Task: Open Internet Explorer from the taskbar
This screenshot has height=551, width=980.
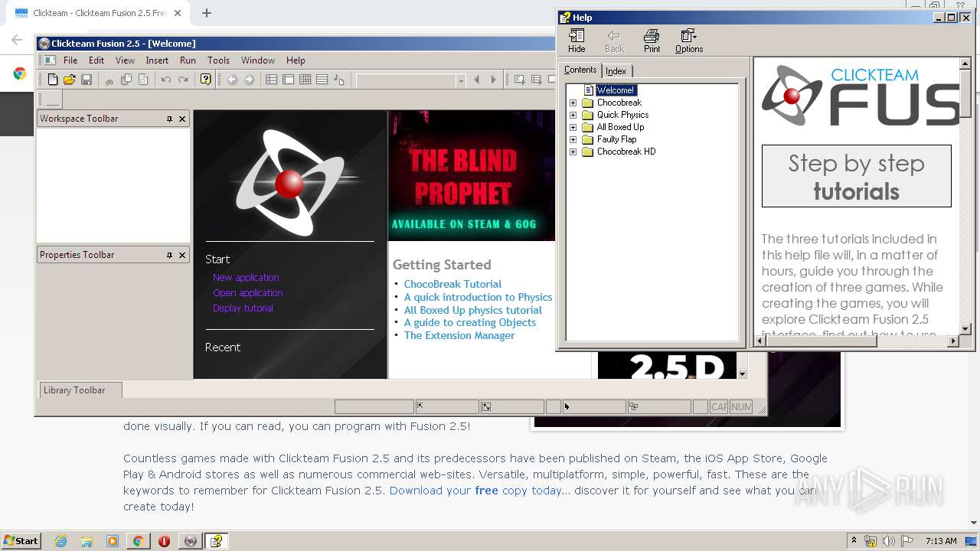Action: pyautogui.click(x=60, y=541)
